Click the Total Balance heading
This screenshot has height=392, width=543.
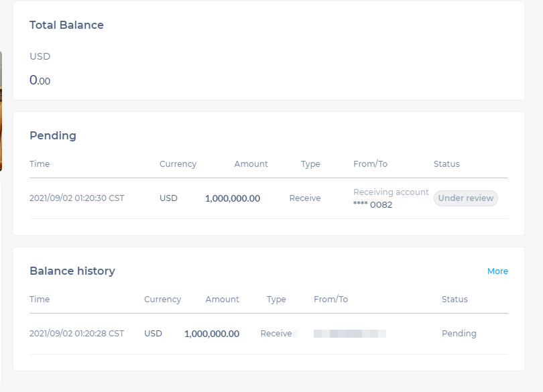click(66, 25)
